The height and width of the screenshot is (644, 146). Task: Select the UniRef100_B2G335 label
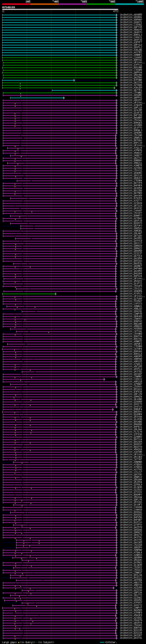click(131, 630)
